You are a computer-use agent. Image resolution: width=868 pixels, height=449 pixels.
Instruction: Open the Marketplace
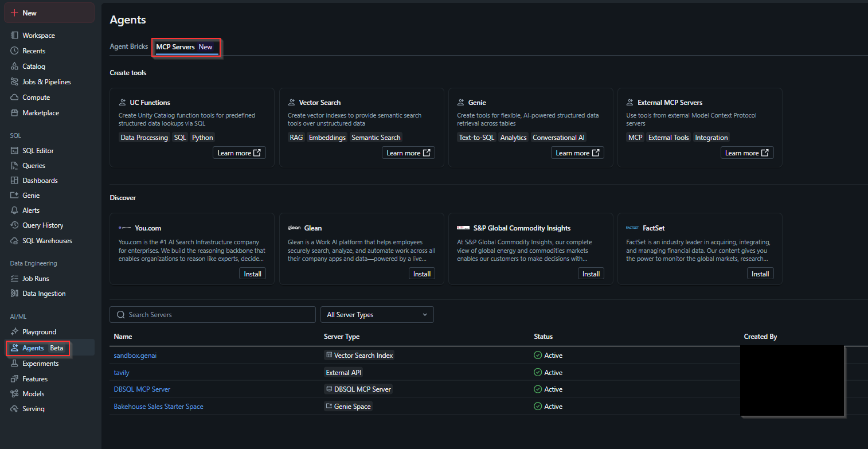pyautogui.click(x=40, y=112)
